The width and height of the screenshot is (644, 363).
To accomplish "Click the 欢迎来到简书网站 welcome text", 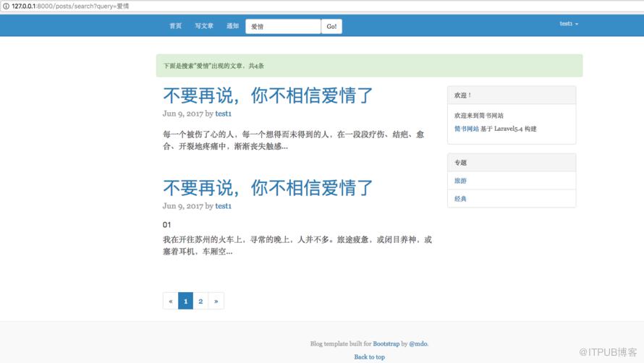I will click(479, 116).
